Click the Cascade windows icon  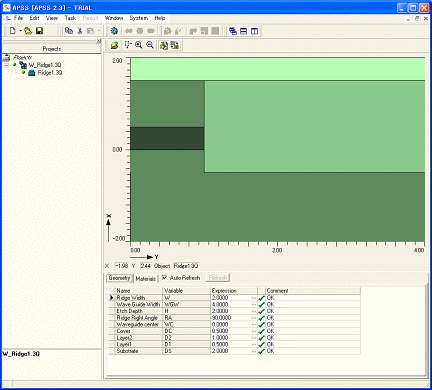(x=233, y=31)
